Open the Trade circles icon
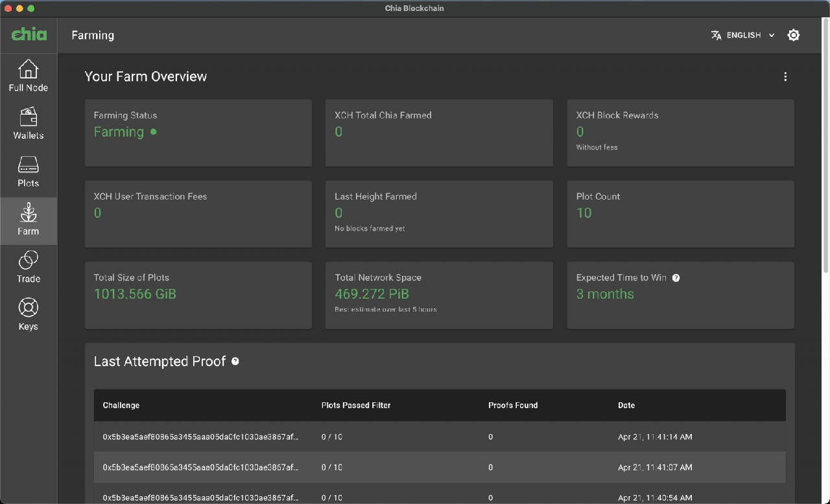830x504 pixels. pyautogui.click(x=28, y=261)
